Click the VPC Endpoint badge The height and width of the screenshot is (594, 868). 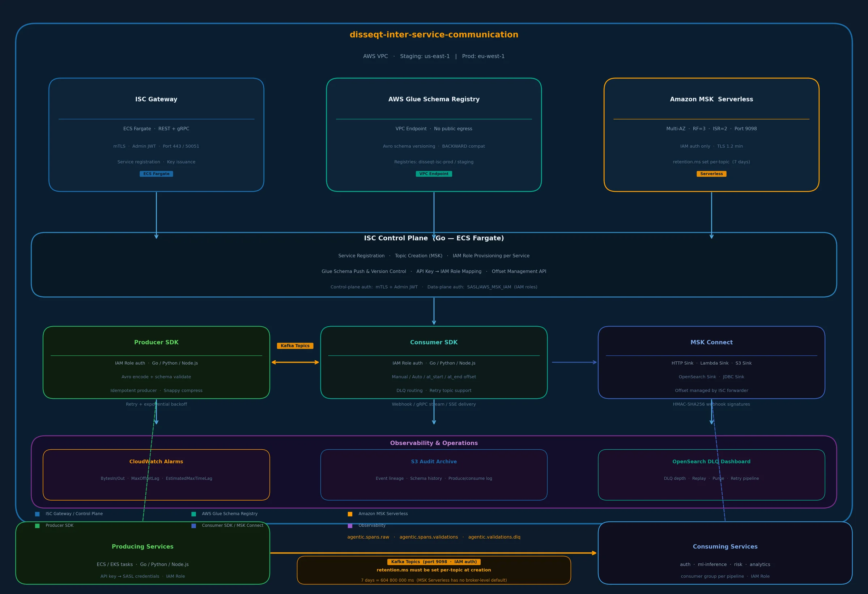(x=434, y=174)
